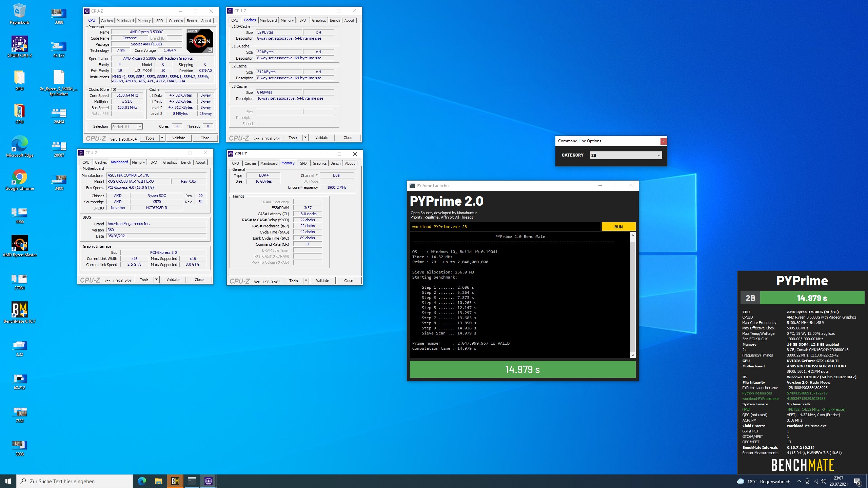
Task: Open About tab in Memory CPU-Z window
Action: coord(350,163)
